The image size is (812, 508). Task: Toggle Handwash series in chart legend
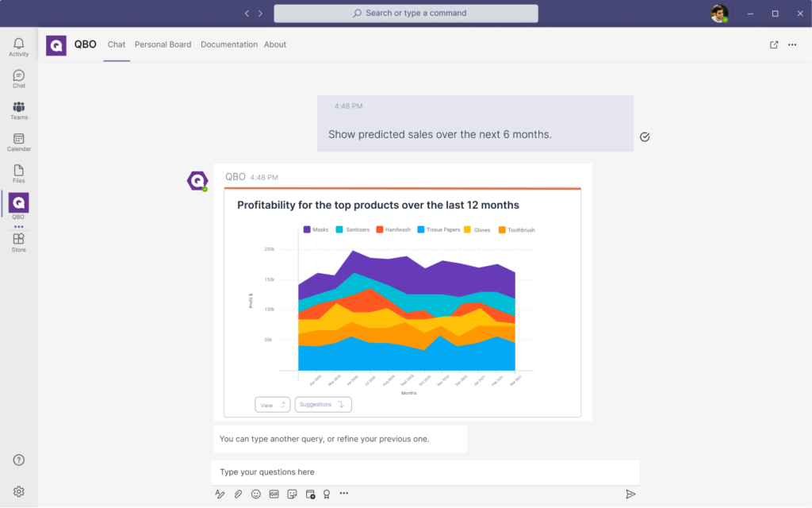393,229
